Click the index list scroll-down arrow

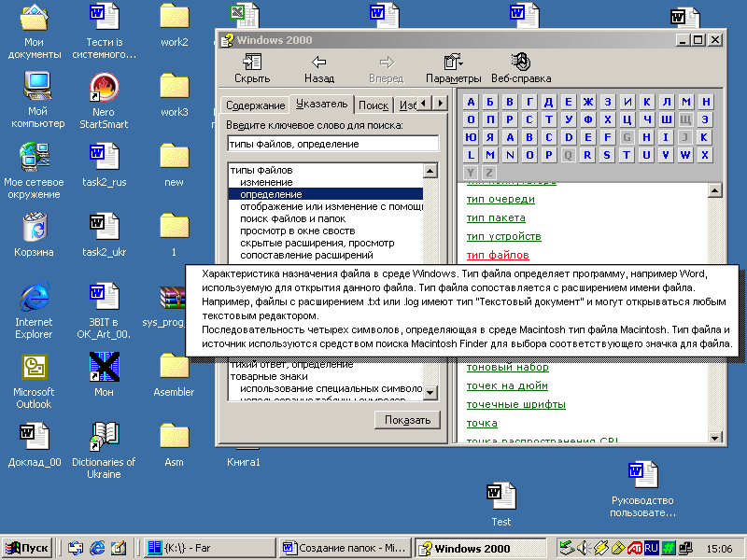coord(430,392)
